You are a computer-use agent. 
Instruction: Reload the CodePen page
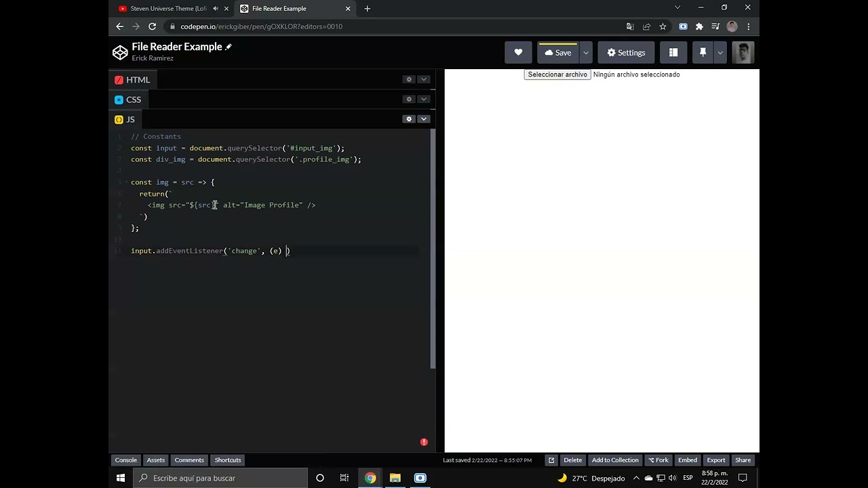tap(152, 26)
